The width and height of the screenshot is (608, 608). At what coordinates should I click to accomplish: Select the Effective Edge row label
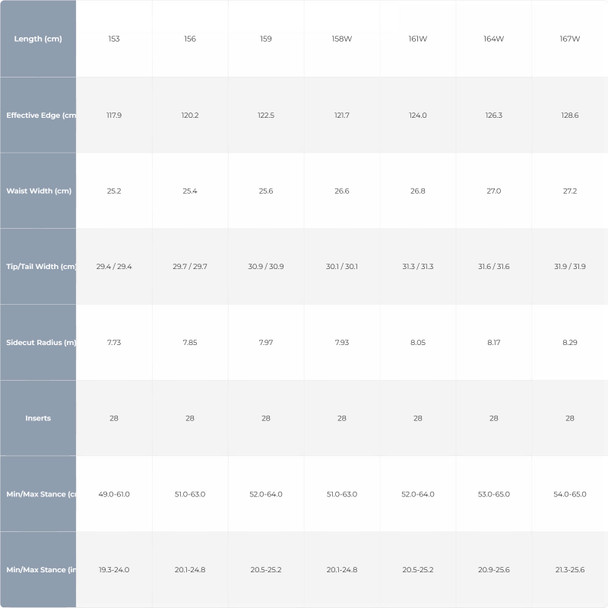(x=40, y=115)
